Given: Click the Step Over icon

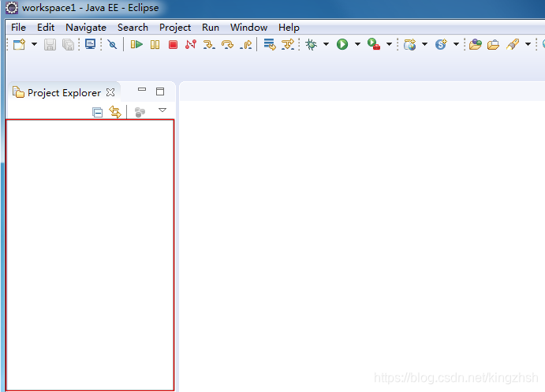Looking at the screenshot, I should click(227, 44).
